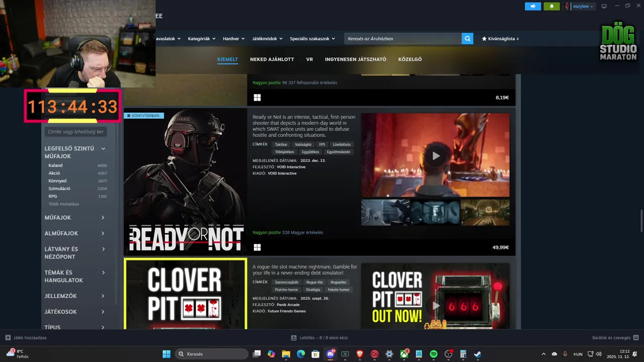The width and height of the screenshot is (644, 362).
Task: Click Játék hozzáadása plus icon
Action: point(8,338)
